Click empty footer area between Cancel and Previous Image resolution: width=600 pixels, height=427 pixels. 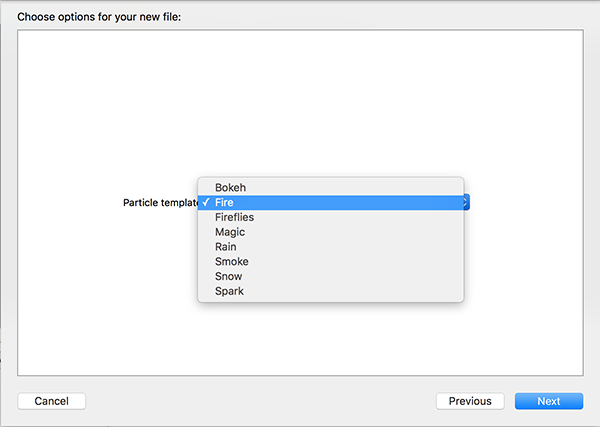[260, 401]
